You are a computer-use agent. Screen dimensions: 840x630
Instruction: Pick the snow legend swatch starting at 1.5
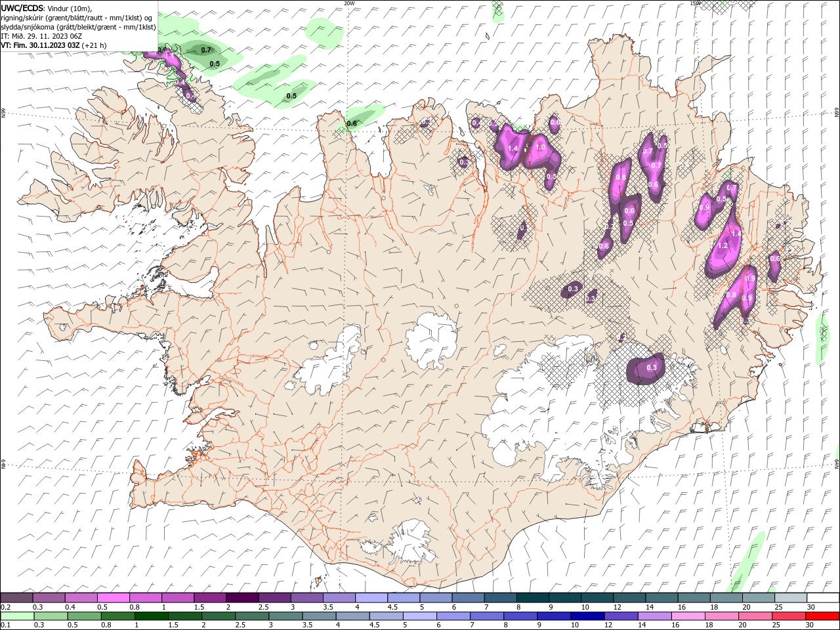(209, 598)
